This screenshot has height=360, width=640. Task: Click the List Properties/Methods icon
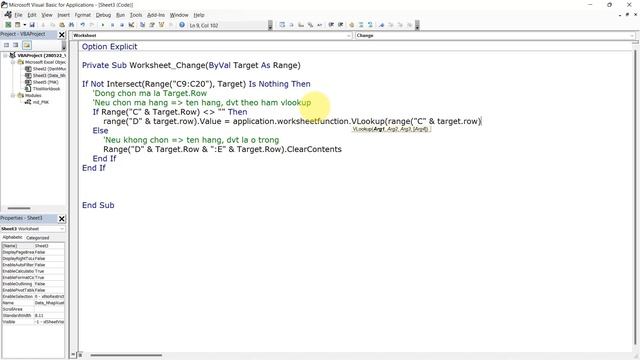282,25
